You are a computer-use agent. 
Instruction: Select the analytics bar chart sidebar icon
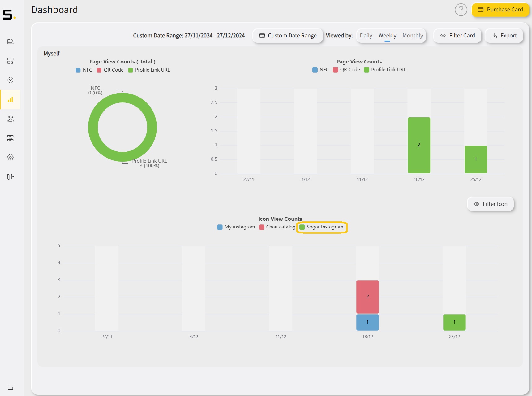click(10, 99)
